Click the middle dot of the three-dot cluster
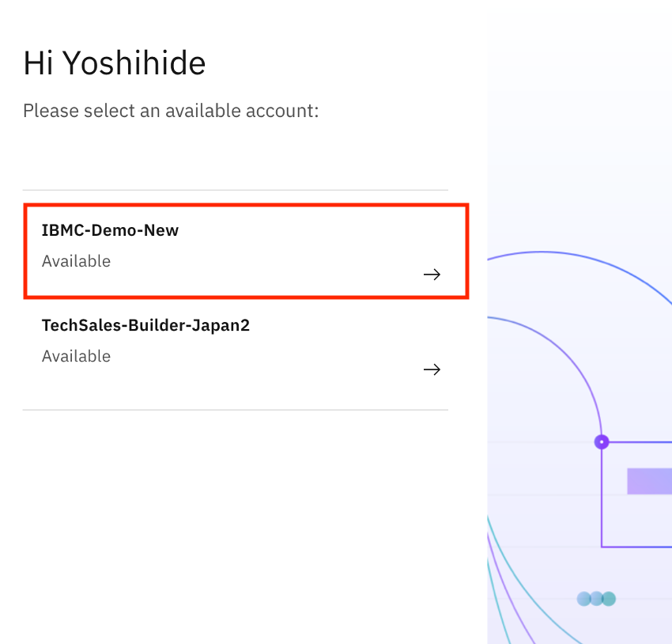 click(596, 599)
